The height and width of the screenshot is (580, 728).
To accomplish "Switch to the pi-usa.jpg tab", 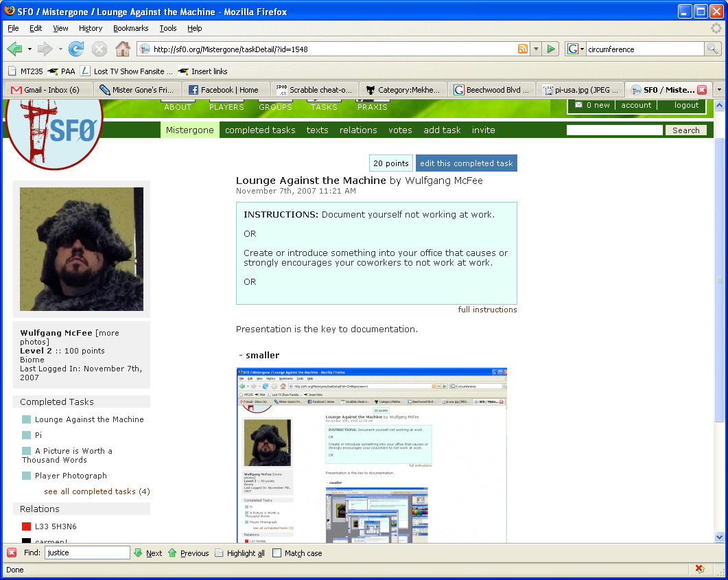I will click(580, 90).
